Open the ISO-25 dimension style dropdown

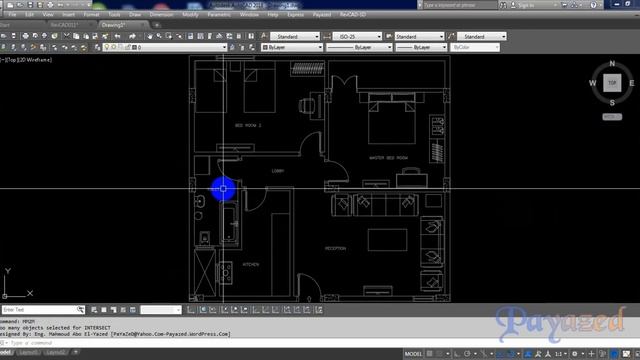(357, 36)
